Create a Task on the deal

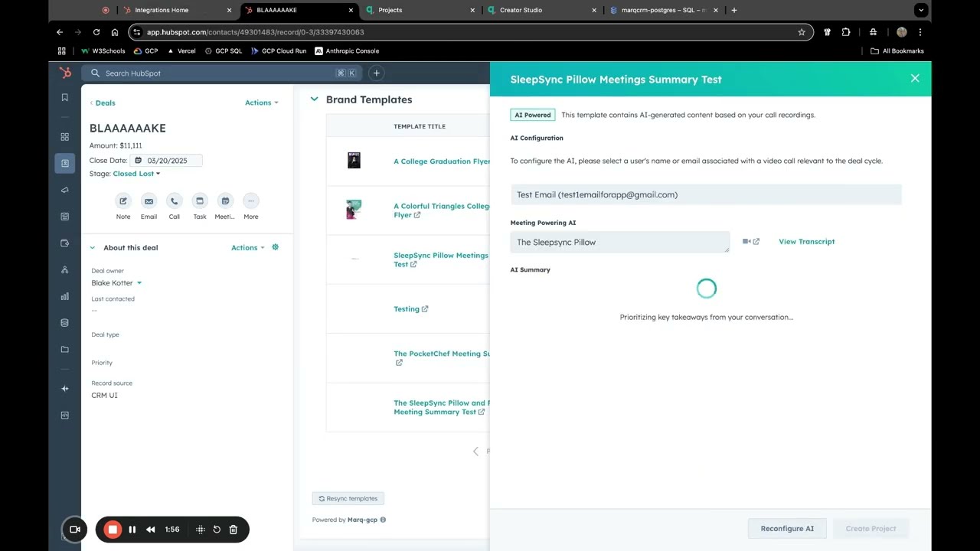click(200, 201)
